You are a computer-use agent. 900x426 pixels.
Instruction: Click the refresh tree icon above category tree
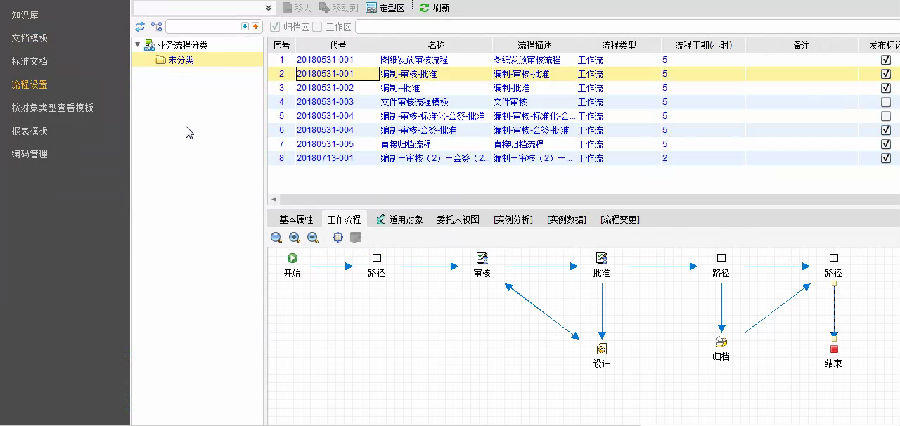141,25
